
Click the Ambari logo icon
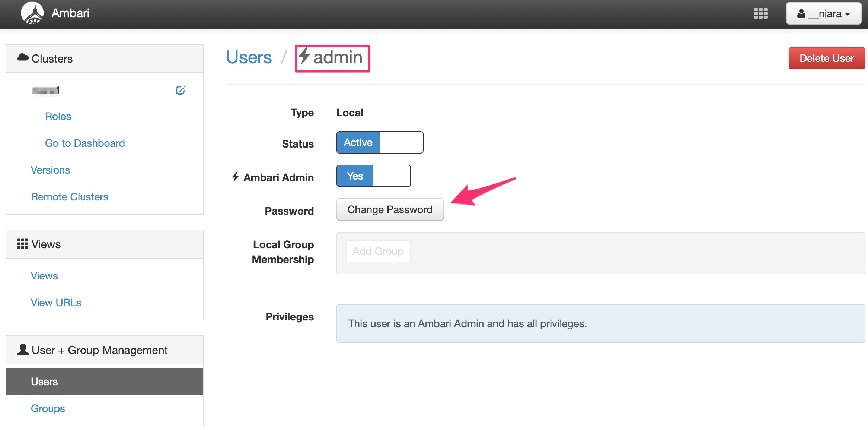(32, 13)
